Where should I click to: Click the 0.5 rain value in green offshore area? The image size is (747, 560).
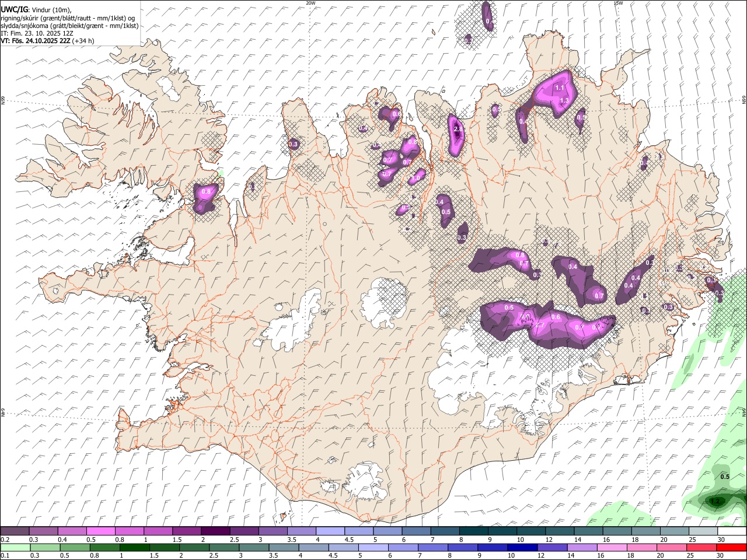725,477
